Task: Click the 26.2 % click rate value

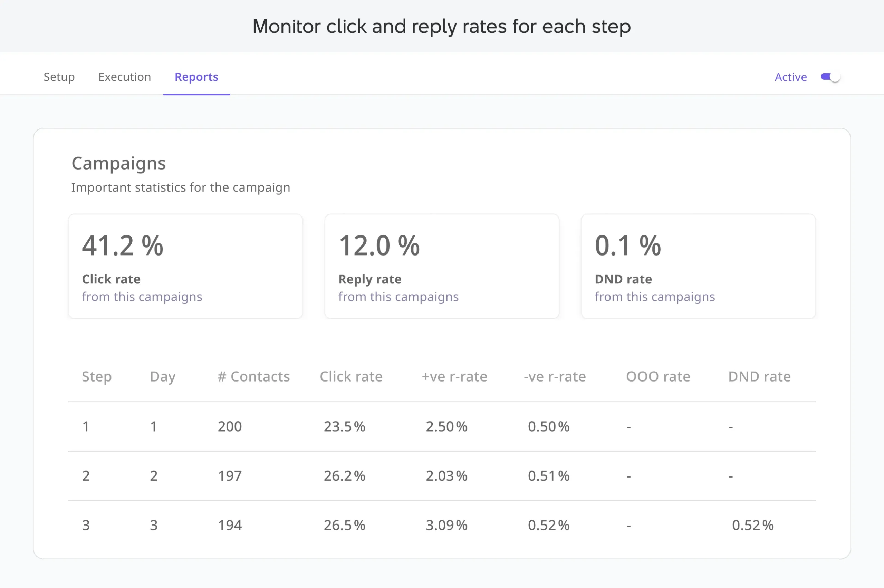Action: tap(345, 476)
